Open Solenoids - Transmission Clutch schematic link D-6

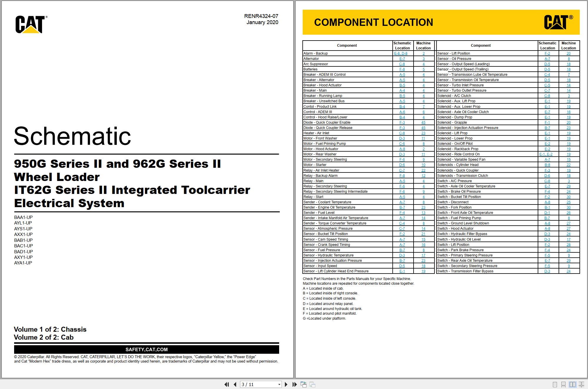point(547,176)
